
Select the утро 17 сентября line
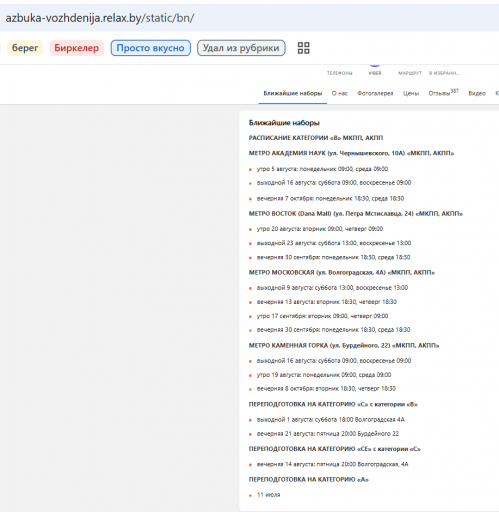[x=322, y=316]
